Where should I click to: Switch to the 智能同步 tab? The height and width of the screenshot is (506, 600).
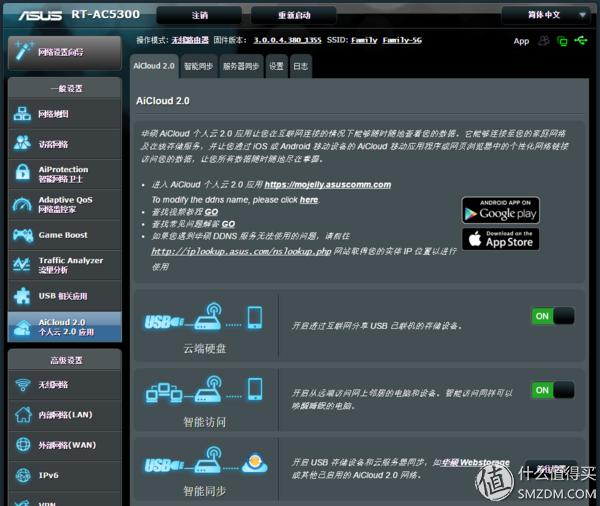click(x=199, y=67)
